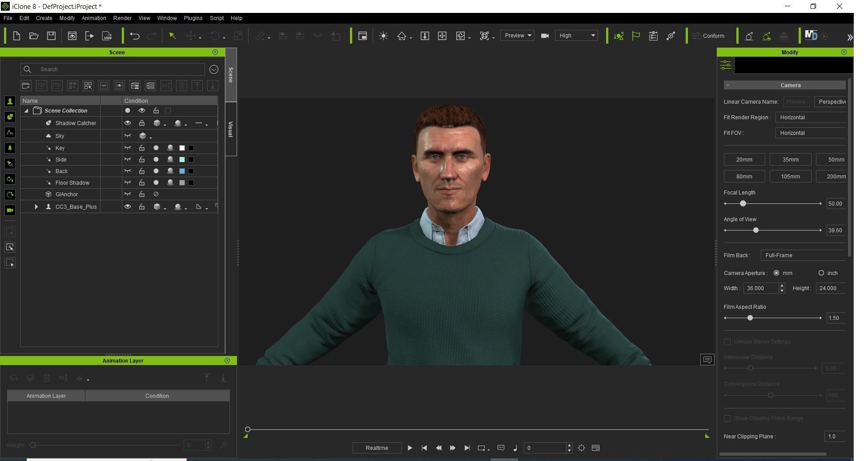
Task: Click the Modify panel settings sliders icon
Action: [x=726, y=65]
